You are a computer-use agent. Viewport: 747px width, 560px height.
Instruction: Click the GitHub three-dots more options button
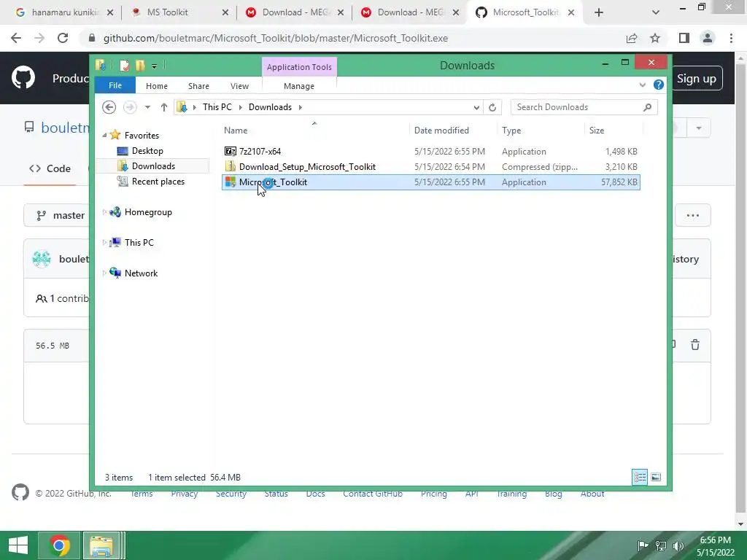(x=693, y=215)
